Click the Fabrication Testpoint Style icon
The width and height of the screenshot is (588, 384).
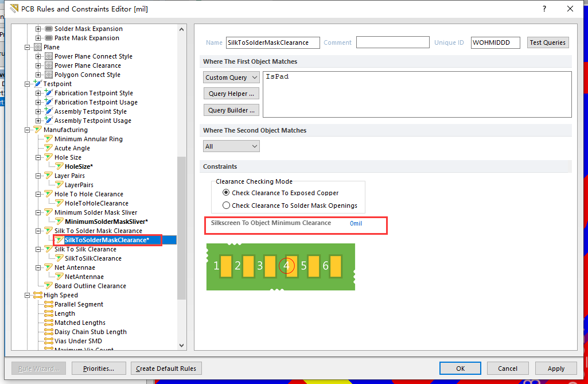(x=49, y=92)
